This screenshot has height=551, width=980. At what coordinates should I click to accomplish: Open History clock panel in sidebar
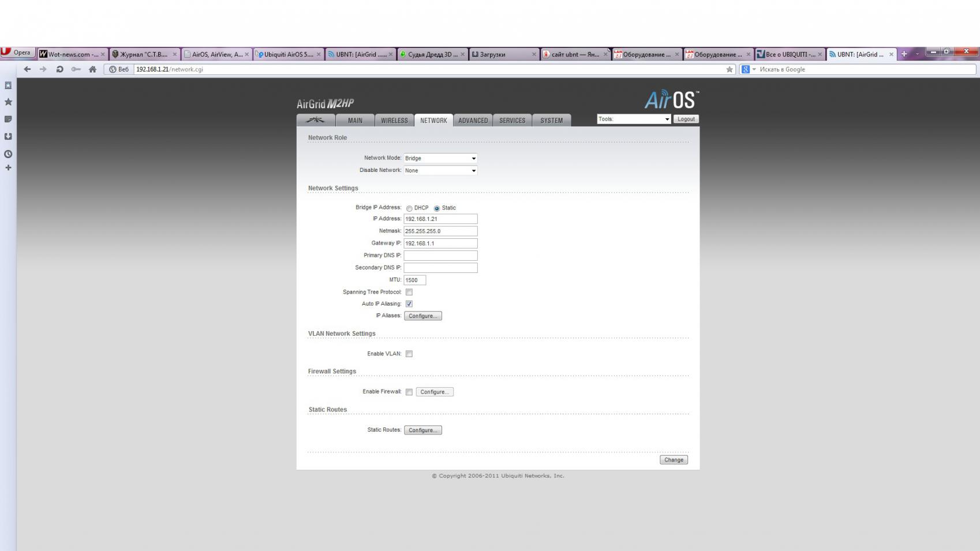[8, 154]
